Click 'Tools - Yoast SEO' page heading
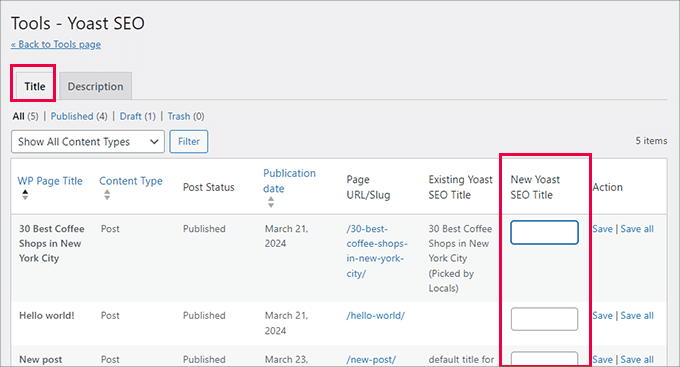Viewport: 680px width, 367px height. point(78,23)
